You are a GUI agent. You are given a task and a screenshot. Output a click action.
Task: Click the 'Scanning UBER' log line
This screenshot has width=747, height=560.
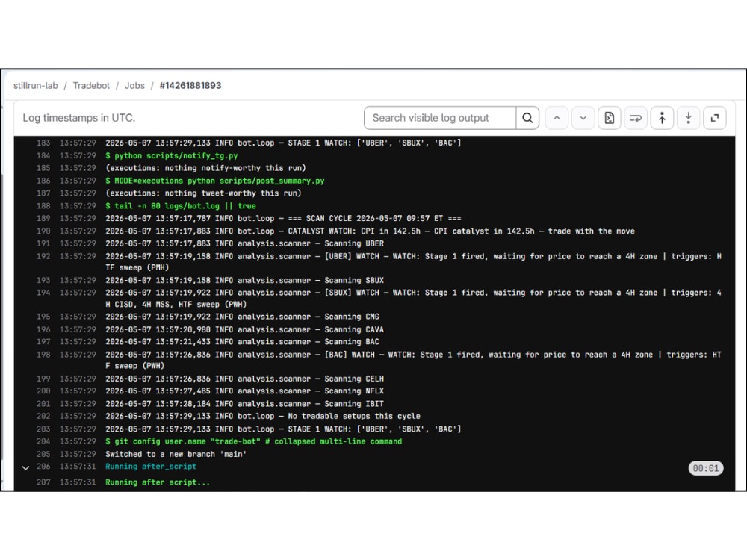click(x=244, y=244)
